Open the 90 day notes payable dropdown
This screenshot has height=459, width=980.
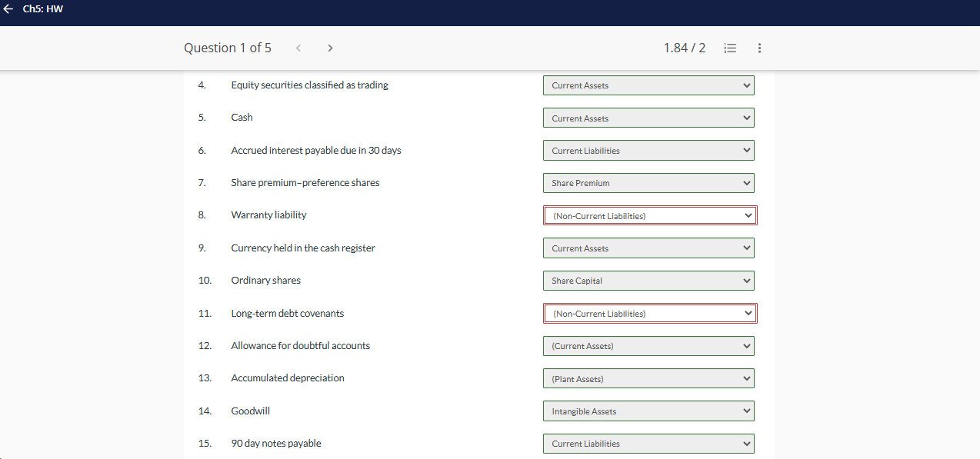[648, 444]
